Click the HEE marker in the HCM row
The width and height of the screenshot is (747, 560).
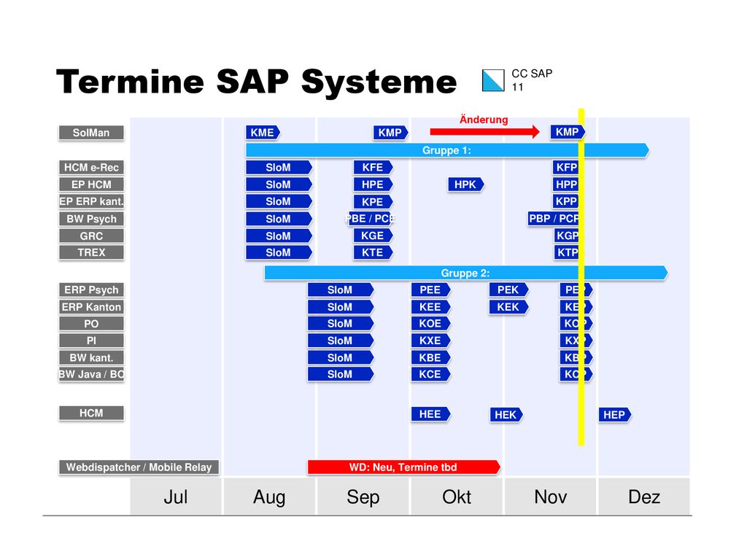(430, 415)
